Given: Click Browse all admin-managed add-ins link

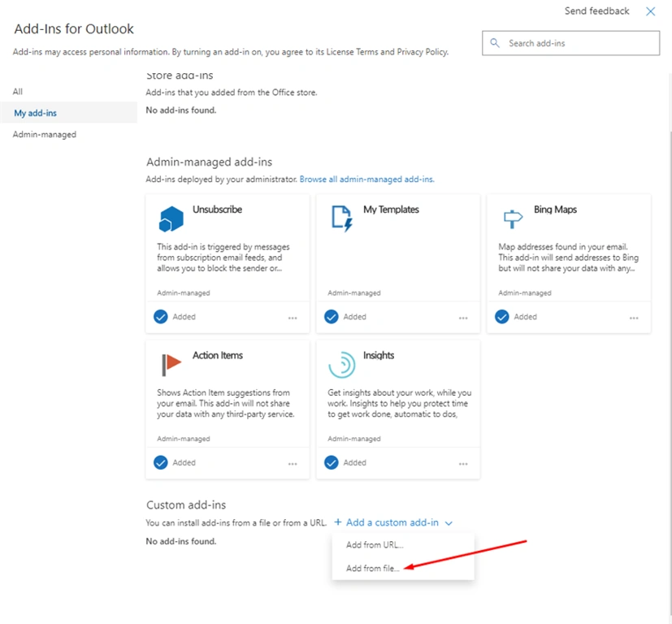Looking at the screenshot, I should pyautogui.click(x=366, y=179).
